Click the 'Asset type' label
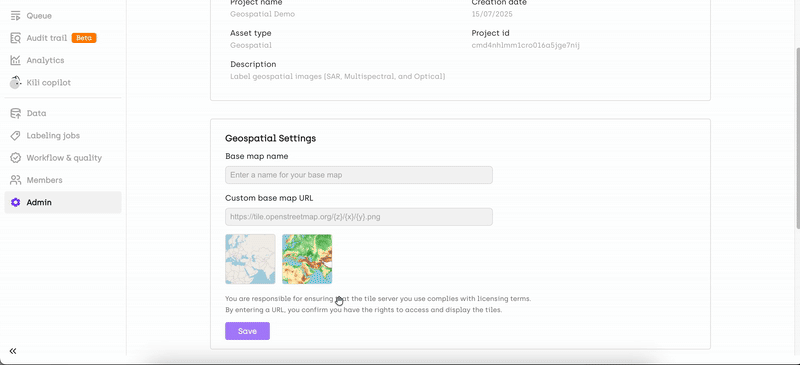The height and width of the screenshot is (365, 800). click(x=251, y=33)
